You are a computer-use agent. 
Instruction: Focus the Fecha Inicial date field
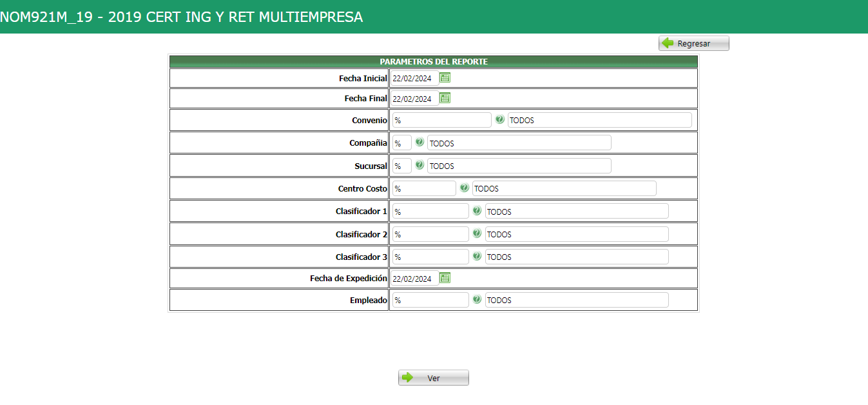(x=414, y=79)
